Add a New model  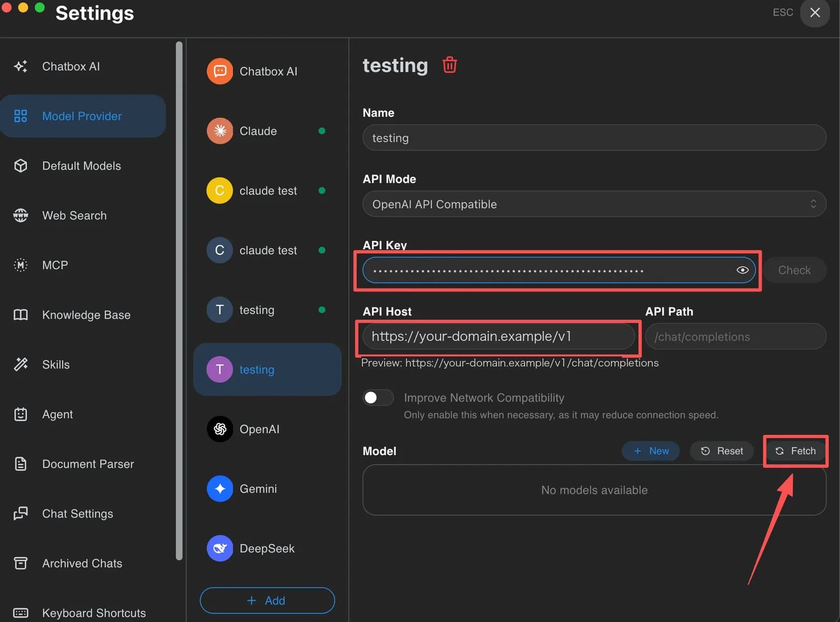651,451
